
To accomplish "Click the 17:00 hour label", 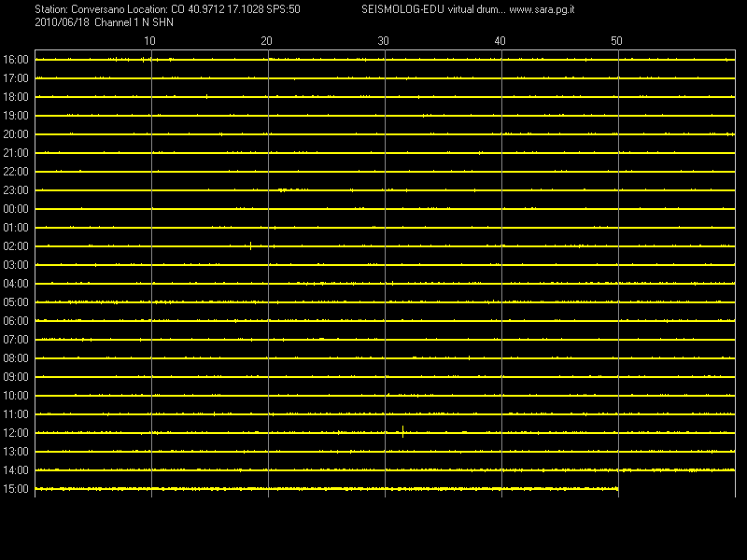I will (16, 78).
